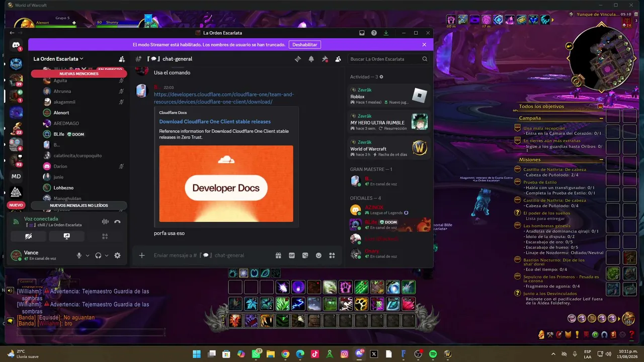Open the gift icon in message bar
This screenshot has height=362, width=644.
[x=278, y=255]
